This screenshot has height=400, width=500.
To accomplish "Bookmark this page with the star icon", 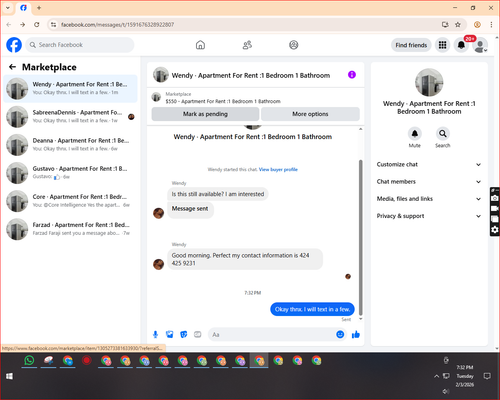I will (458, 25).
